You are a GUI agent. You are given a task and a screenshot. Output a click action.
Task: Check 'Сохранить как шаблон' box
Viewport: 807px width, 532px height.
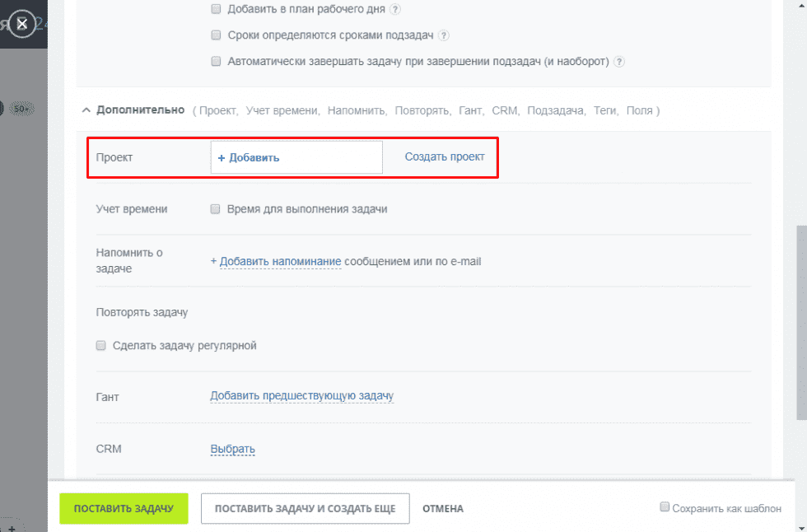[665, 507]
